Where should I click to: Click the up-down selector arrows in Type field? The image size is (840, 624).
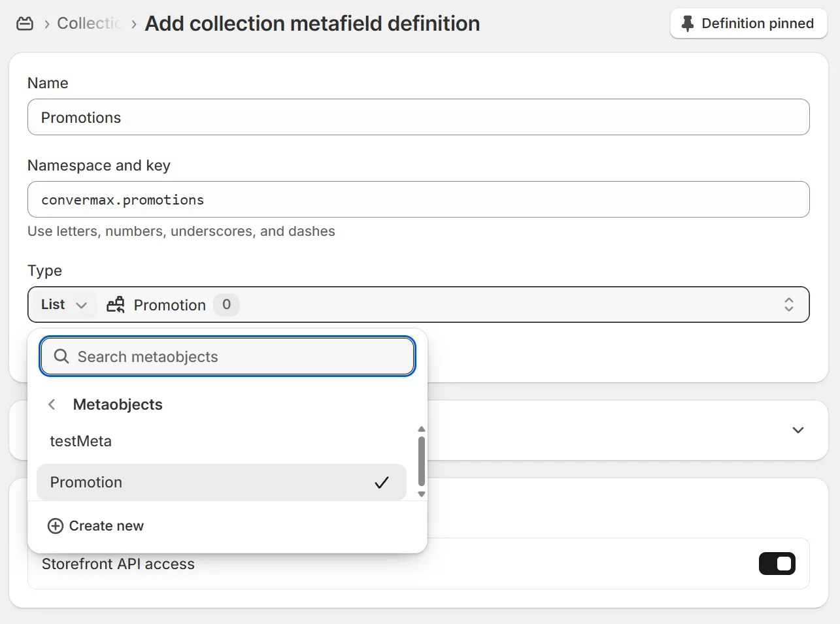[x=788, y=304]
